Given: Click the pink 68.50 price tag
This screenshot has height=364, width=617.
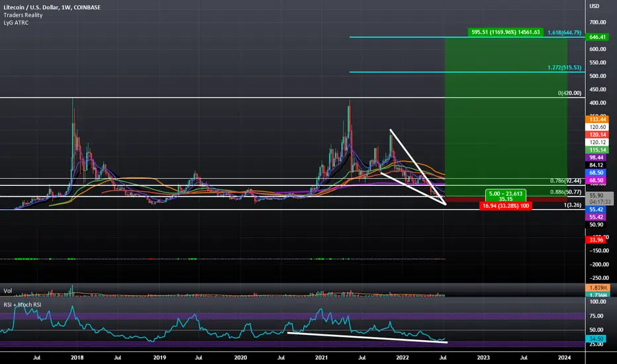Looking at the screenshot, I should [x=597, y=180].
